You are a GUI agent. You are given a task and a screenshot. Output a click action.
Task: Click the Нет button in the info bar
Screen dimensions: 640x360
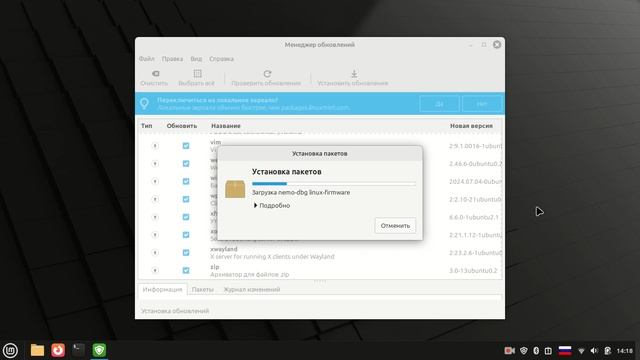482,104
